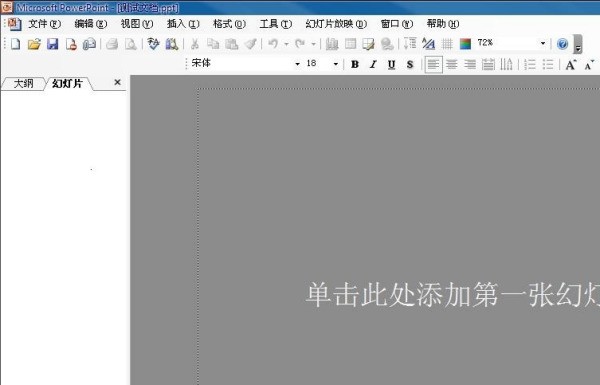Open the 宋体 font dropdown arrow

point(297,64)
